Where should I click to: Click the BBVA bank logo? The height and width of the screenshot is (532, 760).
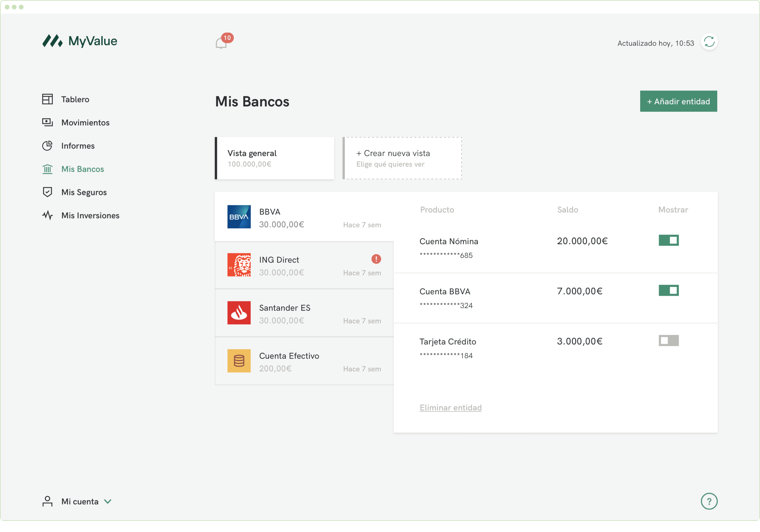pyautogui.click(x=239, y=217)
